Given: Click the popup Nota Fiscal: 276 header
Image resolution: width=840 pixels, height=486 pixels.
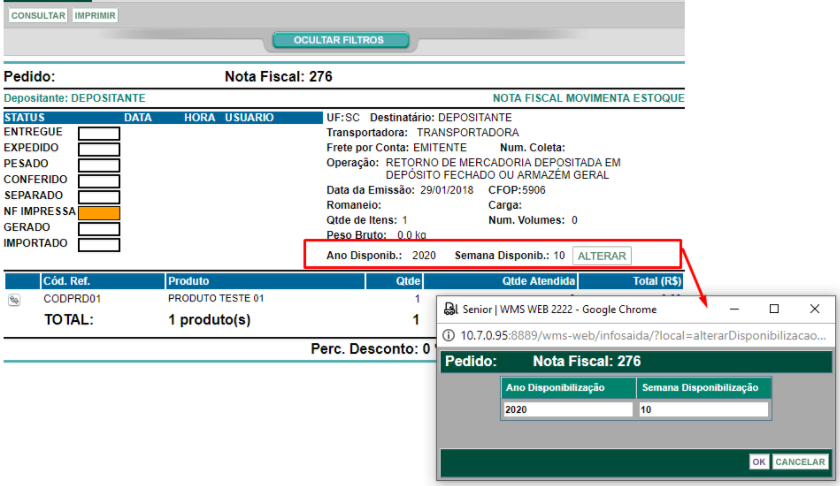Looking at the screenshot, I should pyautogui.click(x=587, y=361).
